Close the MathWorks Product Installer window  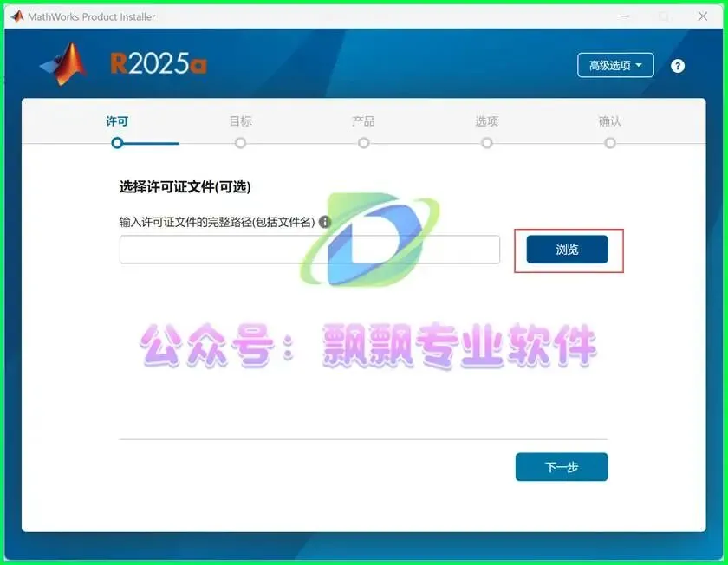[x=703, y=16]
